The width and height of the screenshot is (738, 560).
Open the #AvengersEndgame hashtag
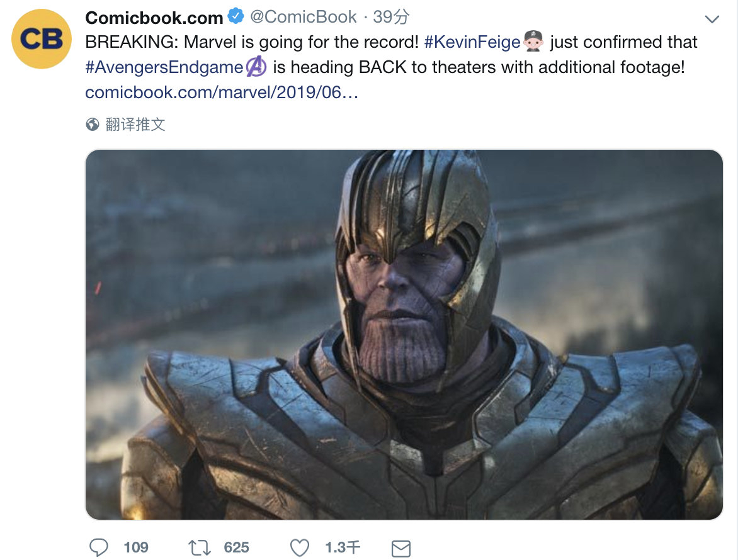[164, 67]
